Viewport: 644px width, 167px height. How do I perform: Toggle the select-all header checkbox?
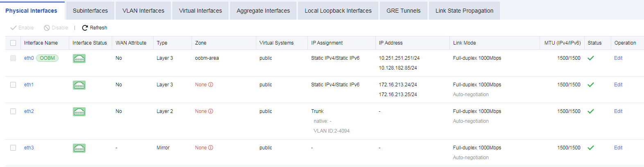pos(13,43)
